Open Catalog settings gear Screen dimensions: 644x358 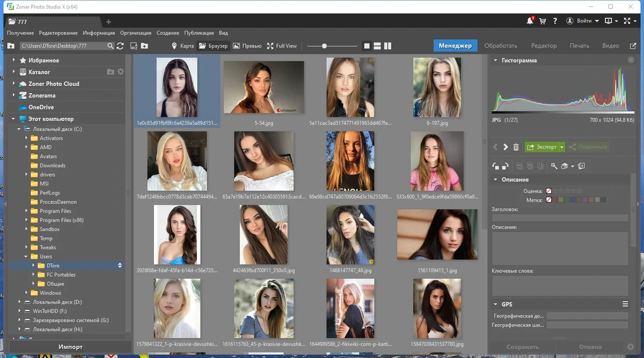point(120,72)
